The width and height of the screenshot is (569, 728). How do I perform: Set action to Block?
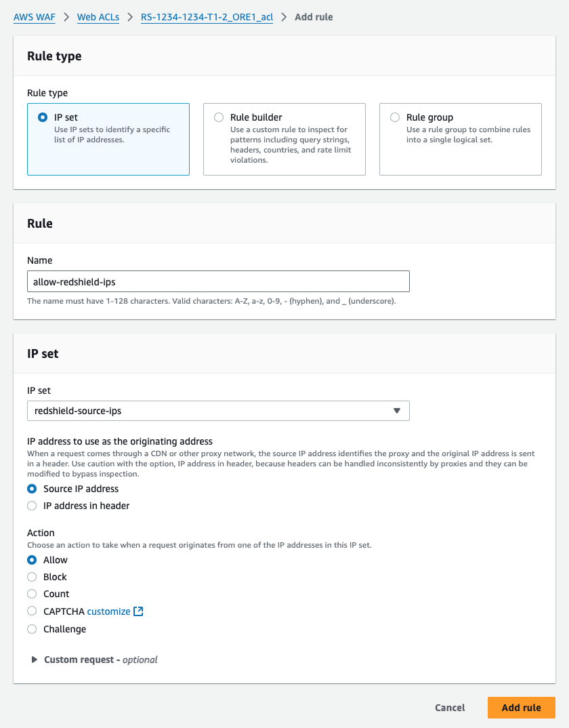tap(32, 577)
